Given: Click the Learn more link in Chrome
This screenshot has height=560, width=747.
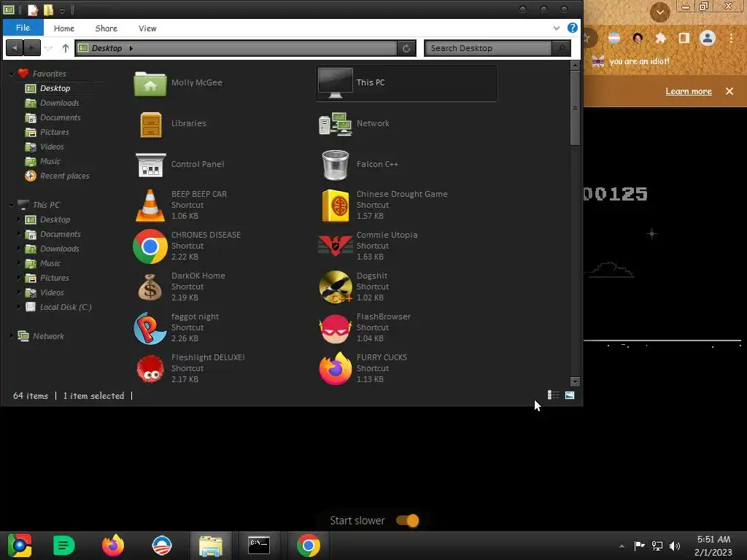Looking at the screenshot, I should tap(689, 91).
